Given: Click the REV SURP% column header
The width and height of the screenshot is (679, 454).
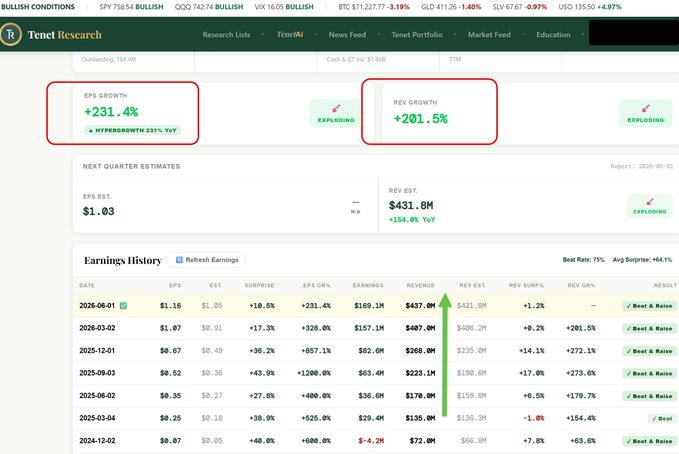Looking at the screenshot, I should 527,285.
